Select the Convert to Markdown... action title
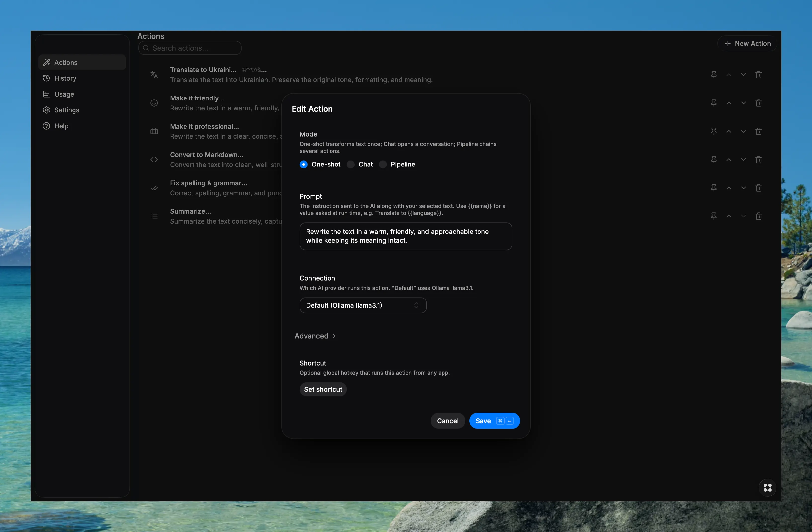Image resolution: width=812 pixels, height=532 pixels. coord(207,155)
